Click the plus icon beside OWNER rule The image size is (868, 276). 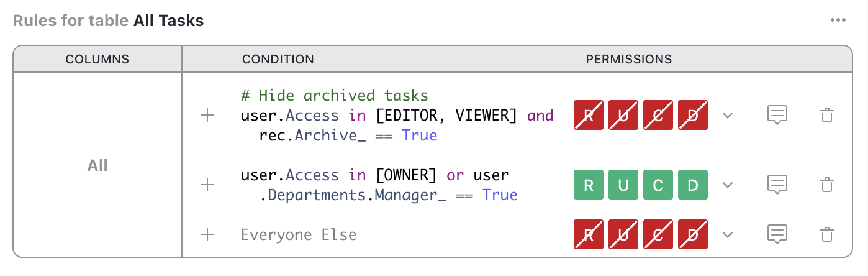[207, 185]
